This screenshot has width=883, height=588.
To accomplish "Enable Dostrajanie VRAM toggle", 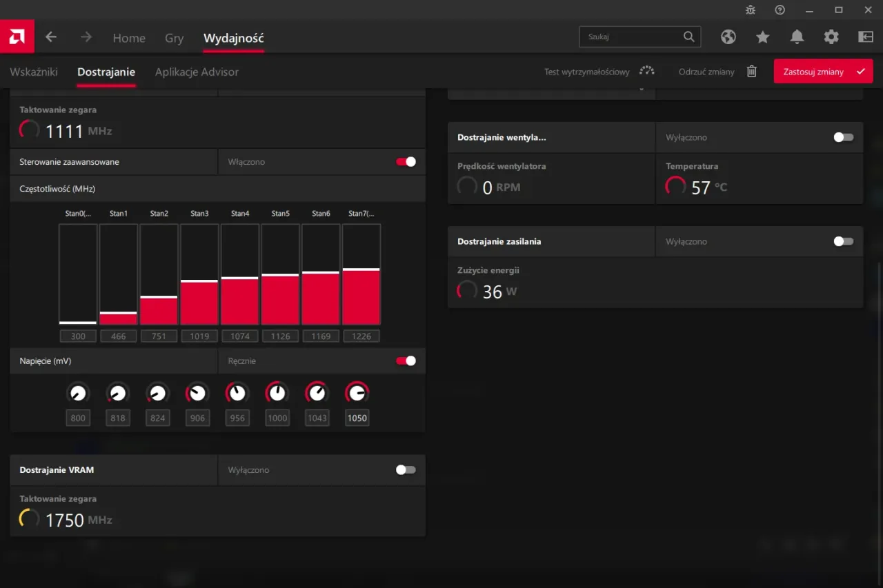I will pos(406,470).
